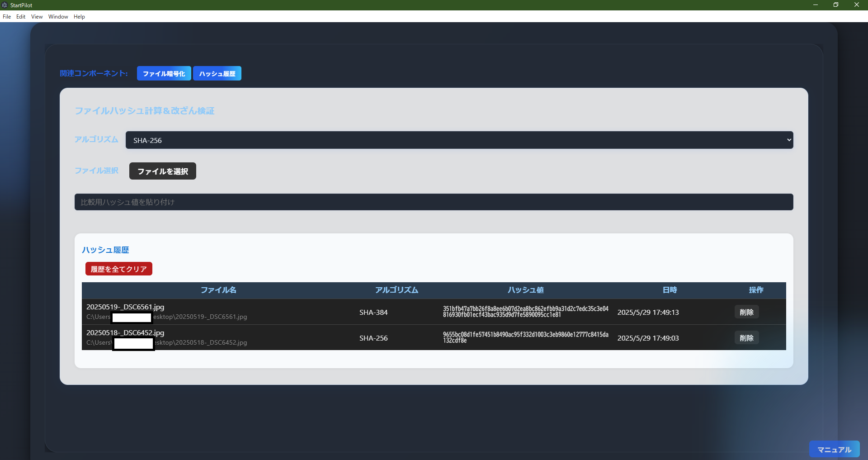Open the View menu

pos(36,17)
